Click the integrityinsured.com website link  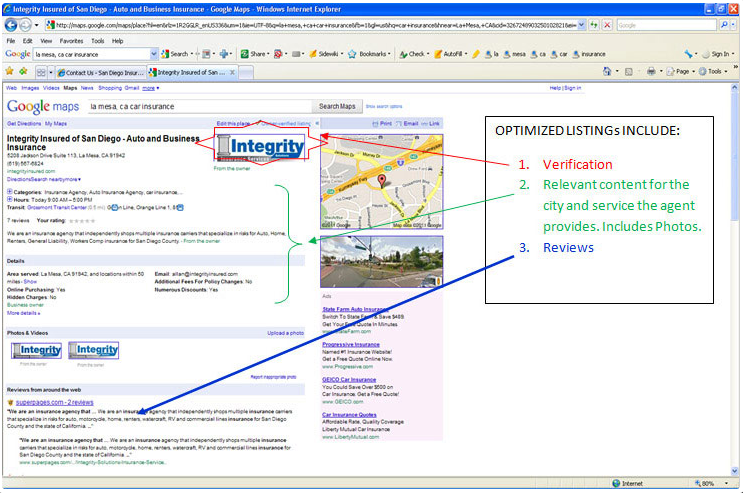[x=31, y=171]
